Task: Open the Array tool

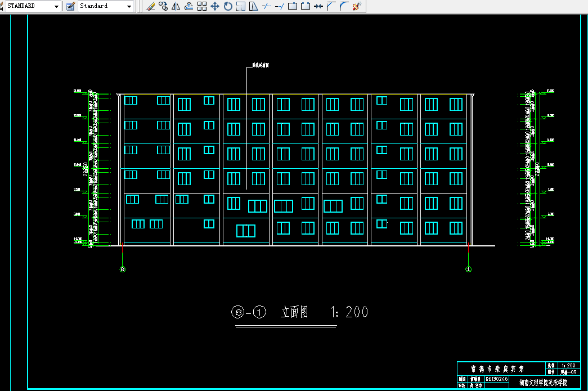Action: click(202, 6)
